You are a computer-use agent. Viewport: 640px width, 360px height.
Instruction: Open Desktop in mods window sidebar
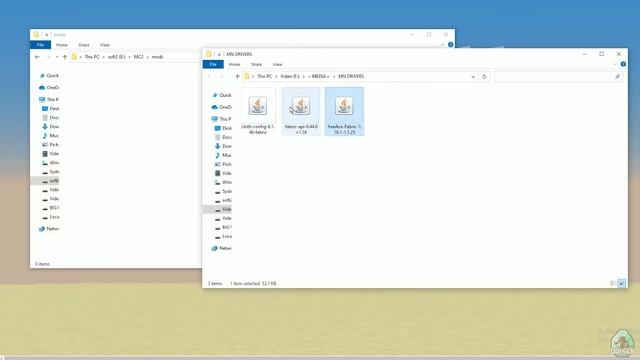pyautogui.click(x=51, y=109)
